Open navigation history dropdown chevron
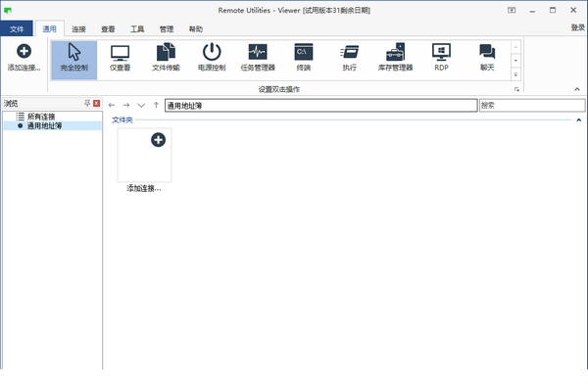The height and width of the screenshot is (384, 588). [141, 106]
